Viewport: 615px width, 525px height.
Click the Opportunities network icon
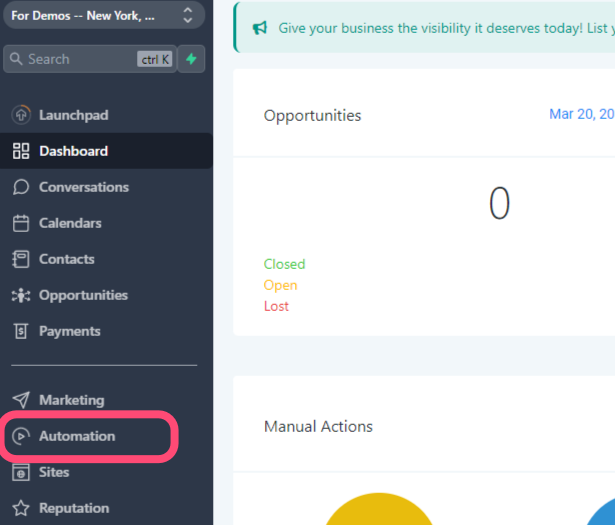pyautogui.click(x=21, y=295)
